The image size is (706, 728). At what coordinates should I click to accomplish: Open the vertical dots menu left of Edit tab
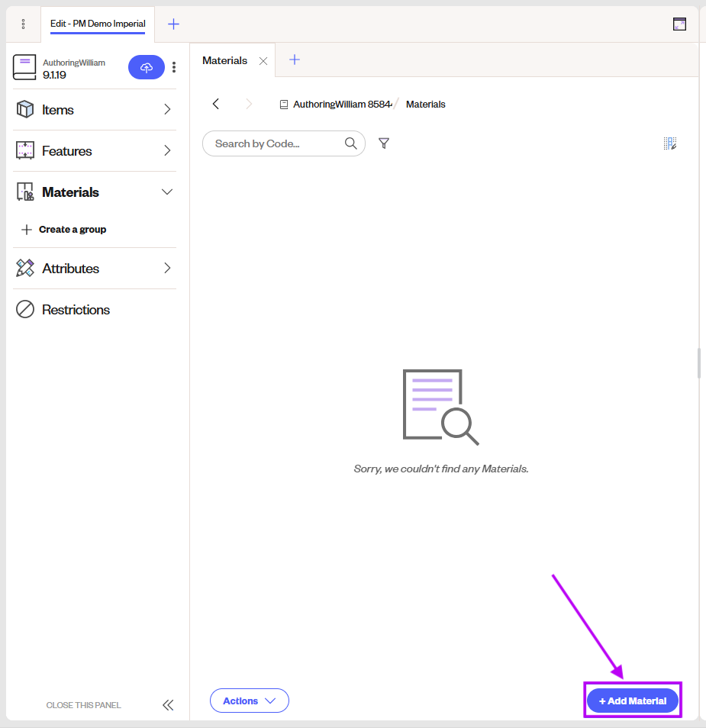tap(23, 24)
